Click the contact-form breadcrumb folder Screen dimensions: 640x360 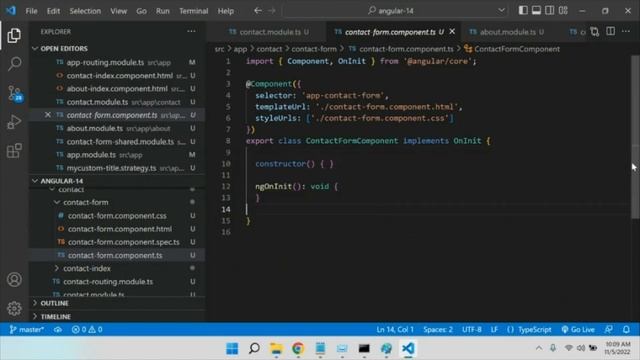(x=314, y=49)
